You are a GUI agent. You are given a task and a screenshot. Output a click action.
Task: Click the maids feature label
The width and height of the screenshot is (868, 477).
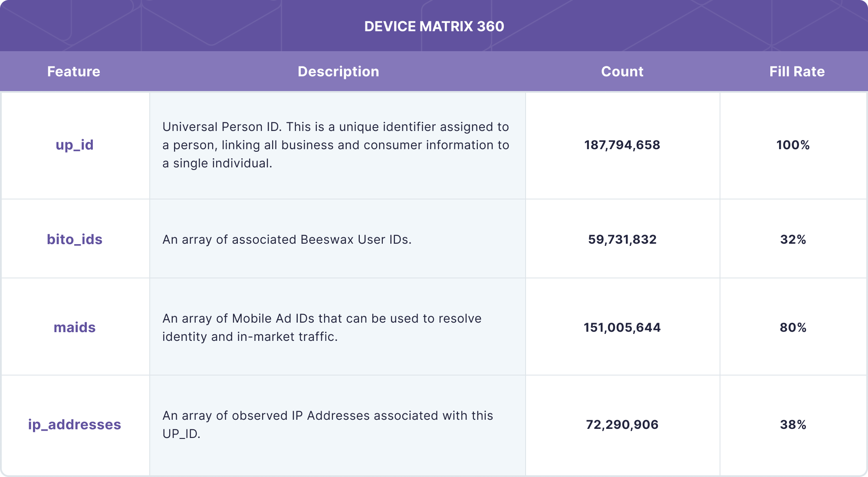coord(74,328)
